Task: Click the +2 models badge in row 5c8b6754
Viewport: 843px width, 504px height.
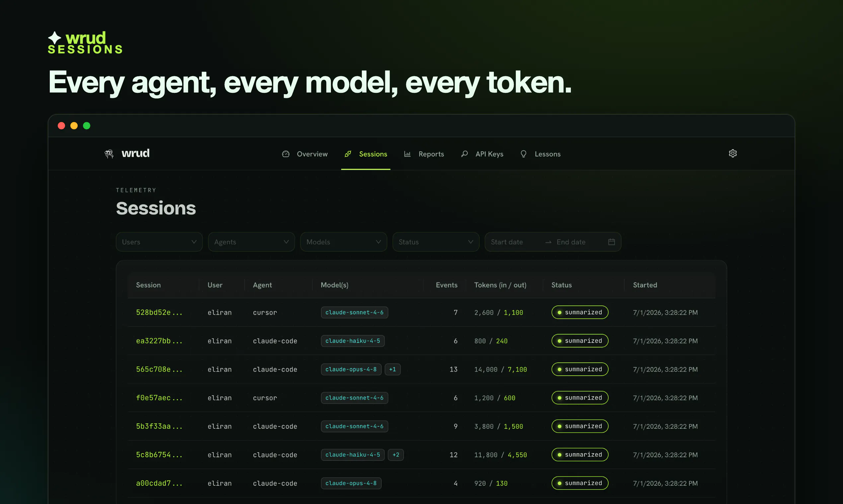Action: click(x=396, y=455)
